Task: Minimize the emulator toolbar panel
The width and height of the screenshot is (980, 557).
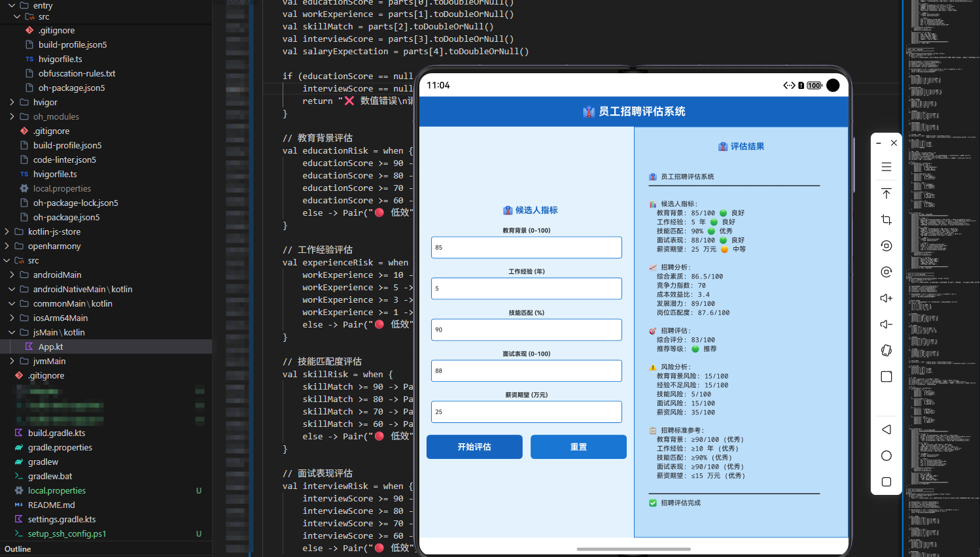Action: (x=879, y=143)
